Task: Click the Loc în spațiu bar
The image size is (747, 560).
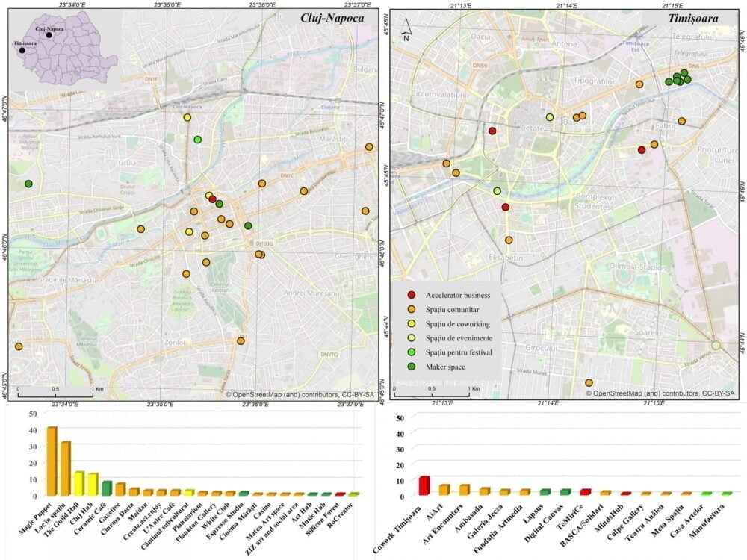Action: pyautogui.click(x=65, y=468)
